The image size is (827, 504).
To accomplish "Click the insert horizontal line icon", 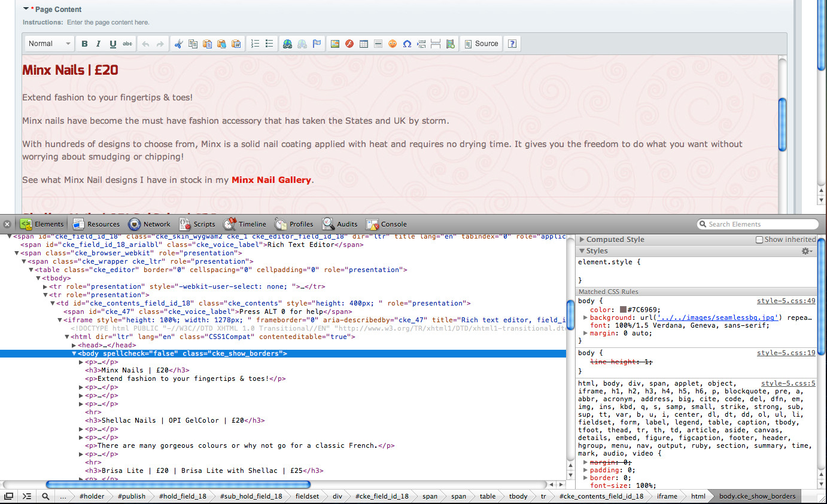I will click(x=378, y=44).
